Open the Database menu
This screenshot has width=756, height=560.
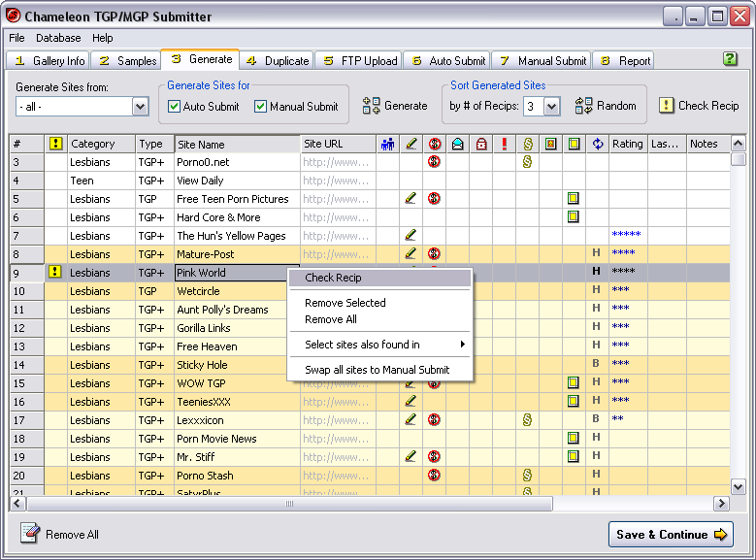coord(58,38)
